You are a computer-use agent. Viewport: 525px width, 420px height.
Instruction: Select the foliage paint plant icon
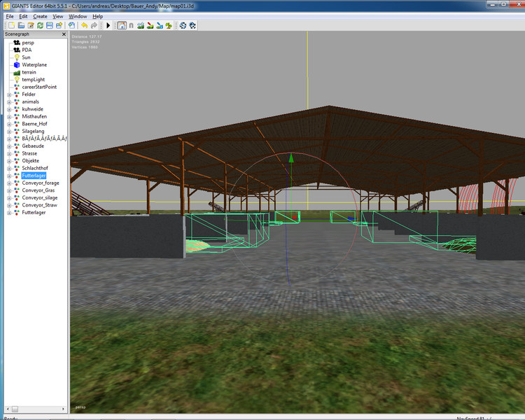coord(169,25)
